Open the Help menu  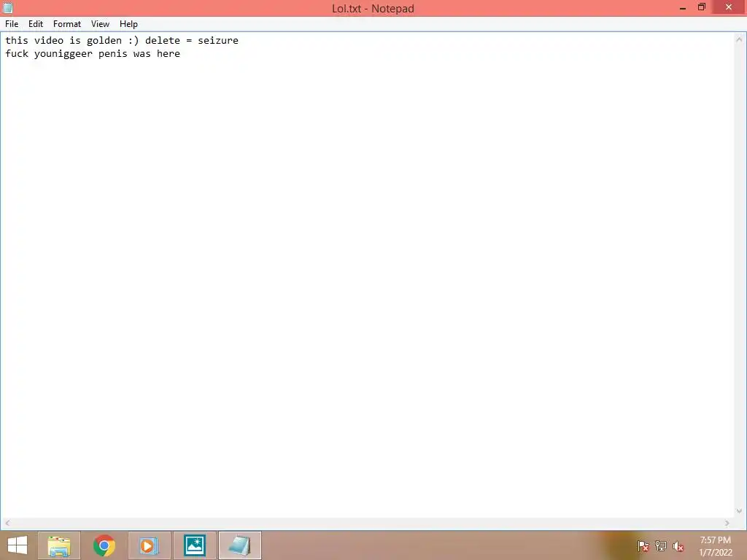pyautogui.click(x=128, y=24)
